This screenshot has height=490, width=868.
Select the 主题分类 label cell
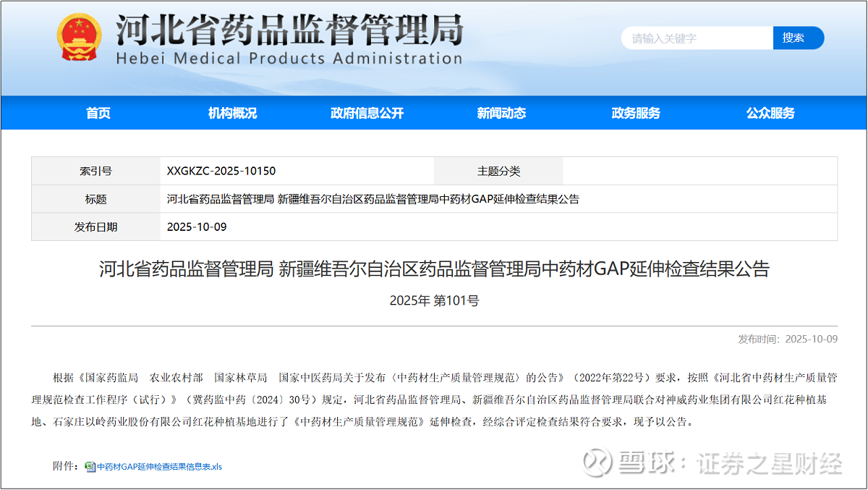point(498,172)
